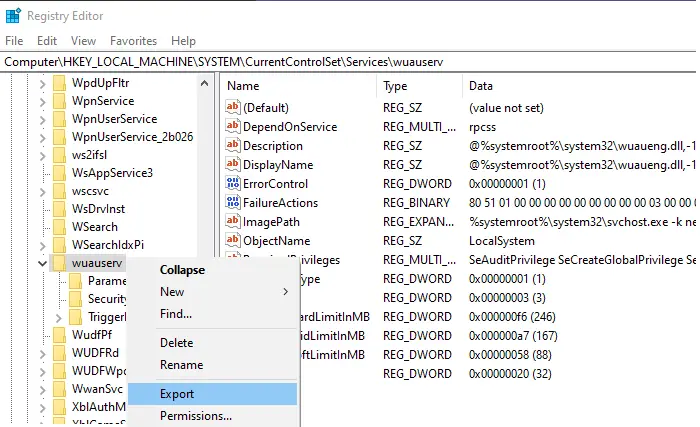This screenshot has height=427, width=700.
Task: Open the File menu
Action: pos(14,41)
